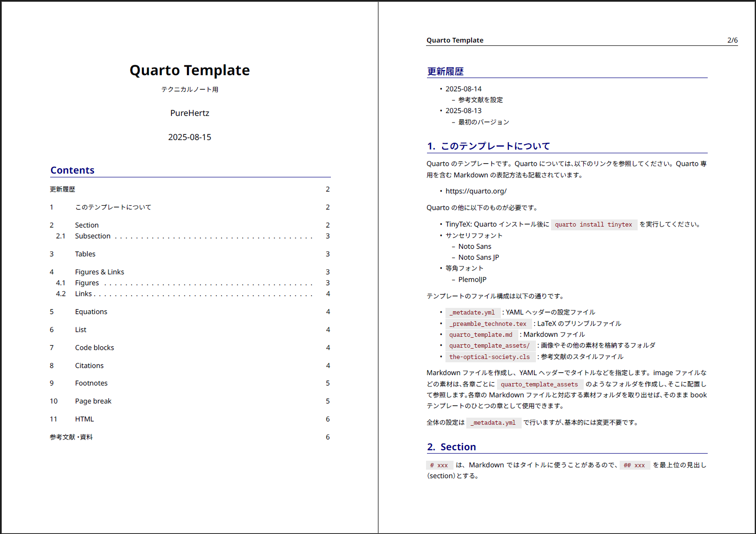Click the quarto_template.md file name

481,335
